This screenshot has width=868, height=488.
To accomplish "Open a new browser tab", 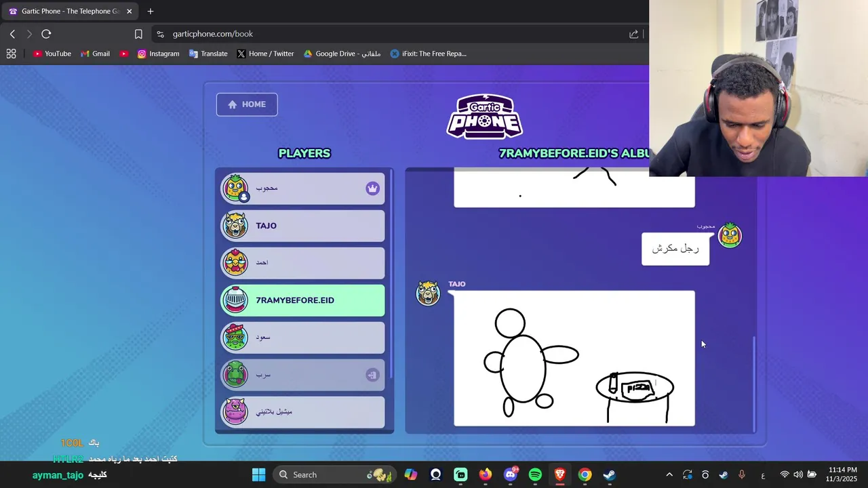I will (151, 11).
